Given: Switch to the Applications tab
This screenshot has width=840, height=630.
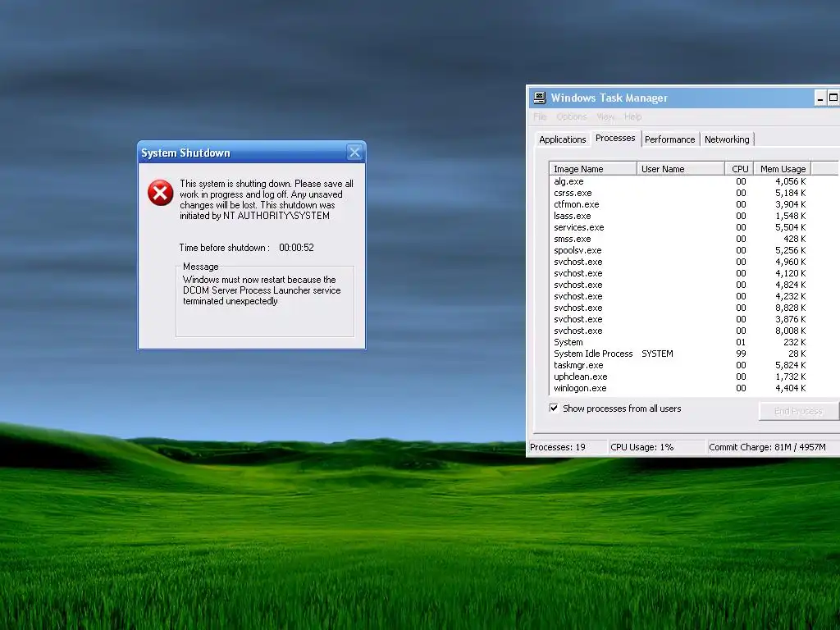Looking at the screenshot, I should point(563,139).
